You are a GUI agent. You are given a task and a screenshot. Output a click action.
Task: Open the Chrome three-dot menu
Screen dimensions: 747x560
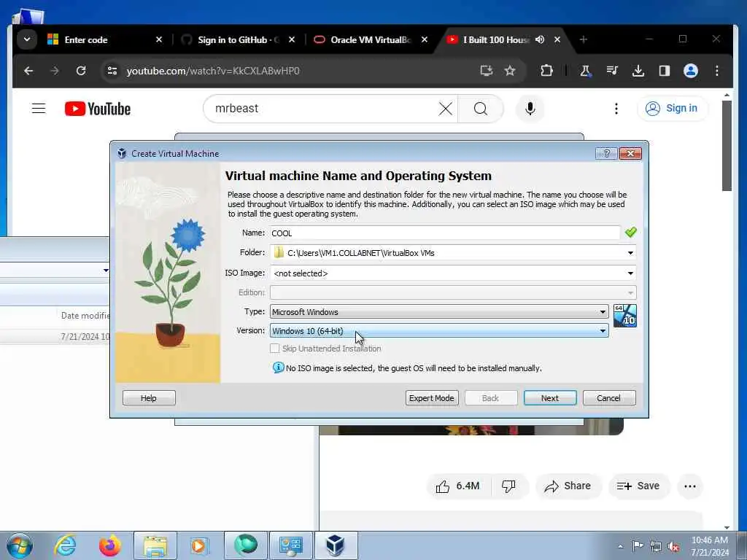coord(717,71)
